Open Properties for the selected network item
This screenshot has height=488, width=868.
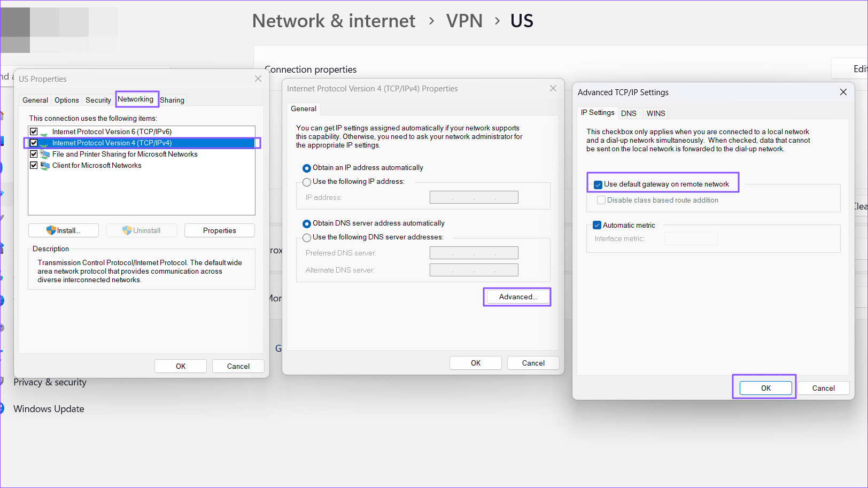(219, 230)
